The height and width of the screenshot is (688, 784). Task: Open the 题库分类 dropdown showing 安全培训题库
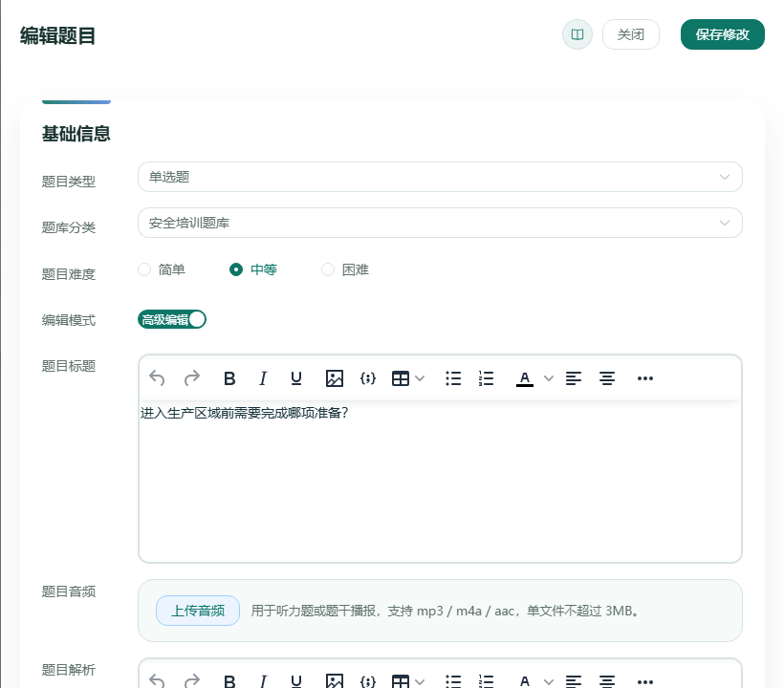[440, 223]
